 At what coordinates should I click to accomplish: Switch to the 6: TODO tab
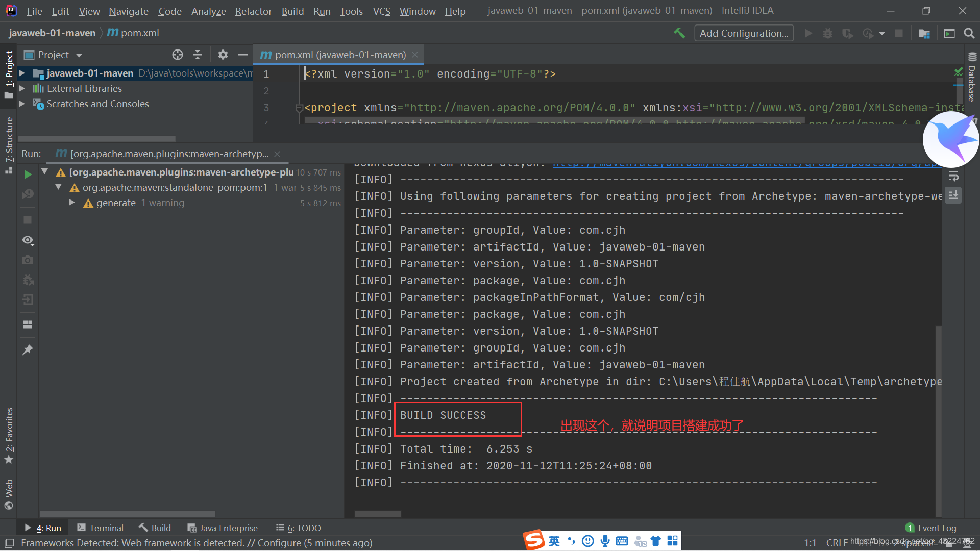(x=299, y=528)
